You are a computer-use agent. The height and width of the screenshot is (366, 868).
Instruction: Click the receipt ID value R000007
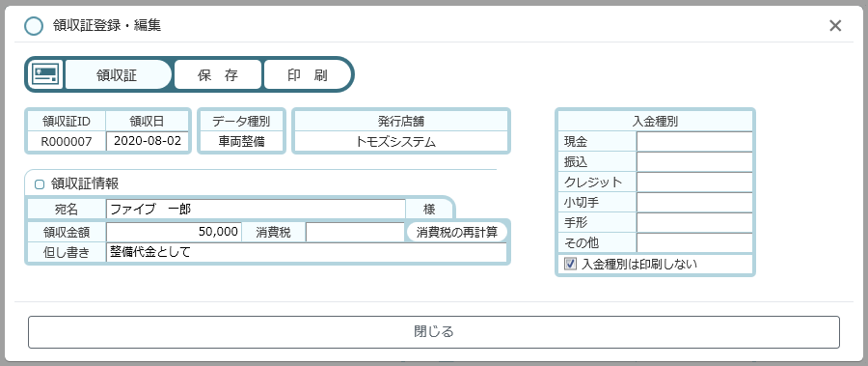(x=67, y=141)
